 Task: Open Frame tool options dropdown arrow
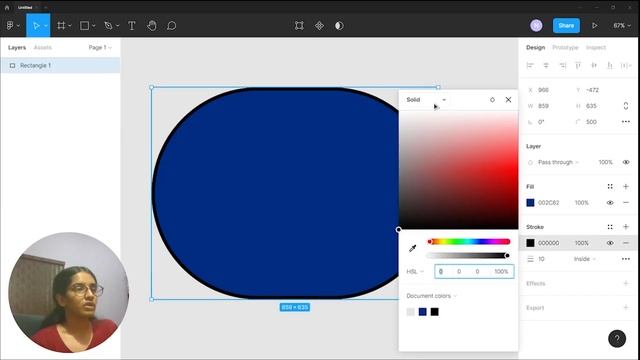click(70, 26)
